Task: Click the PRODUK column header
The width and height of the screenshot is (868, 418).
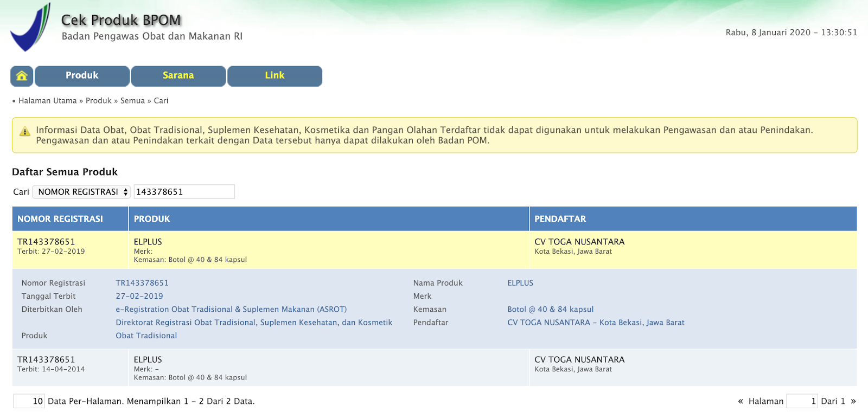Action: [329, 219]
